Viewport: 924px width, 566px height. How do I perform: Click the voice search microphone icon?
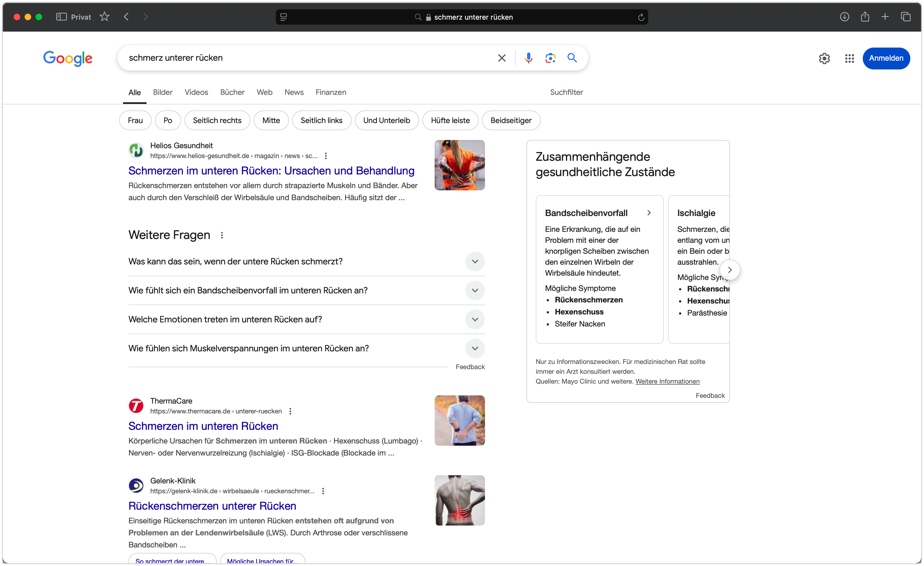pos(528,58)
